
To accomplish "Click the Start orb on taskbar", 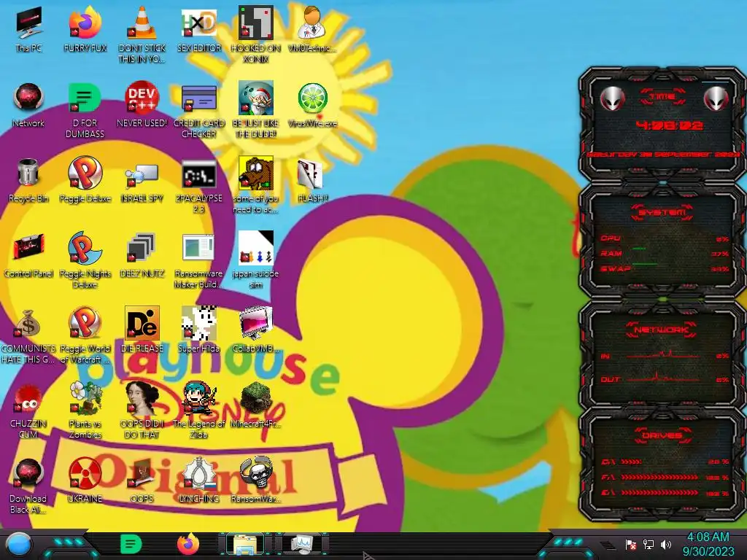I will point(18,545).
